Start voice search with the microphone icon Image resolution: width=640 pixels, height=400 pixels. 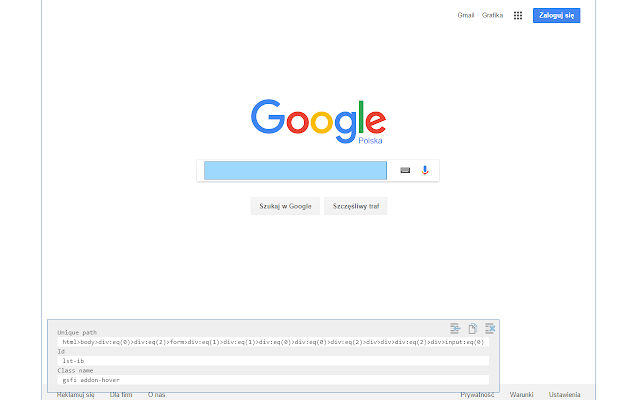[424, 170]
